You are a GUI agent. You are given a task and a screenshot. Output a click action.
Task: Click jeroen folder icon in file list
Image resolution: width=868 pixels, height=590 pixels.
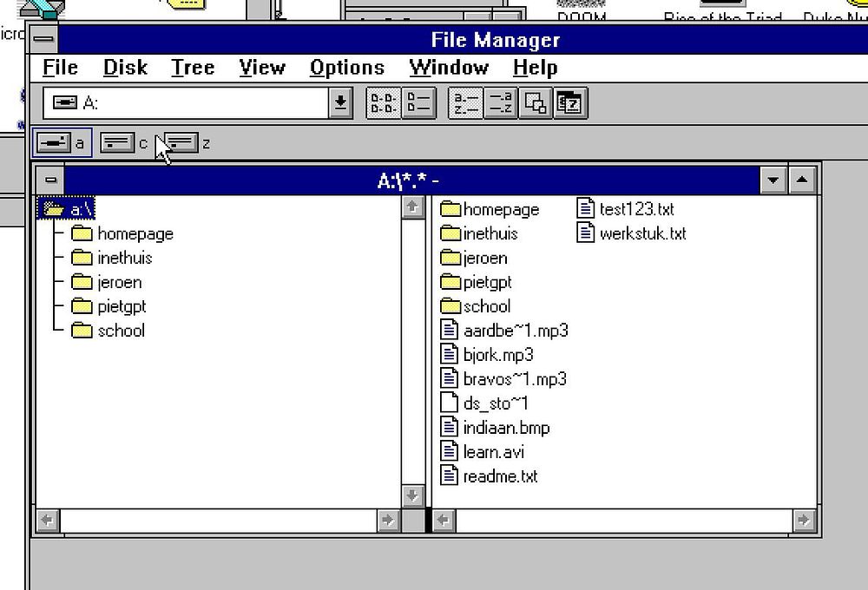click(x=450, y=258)
